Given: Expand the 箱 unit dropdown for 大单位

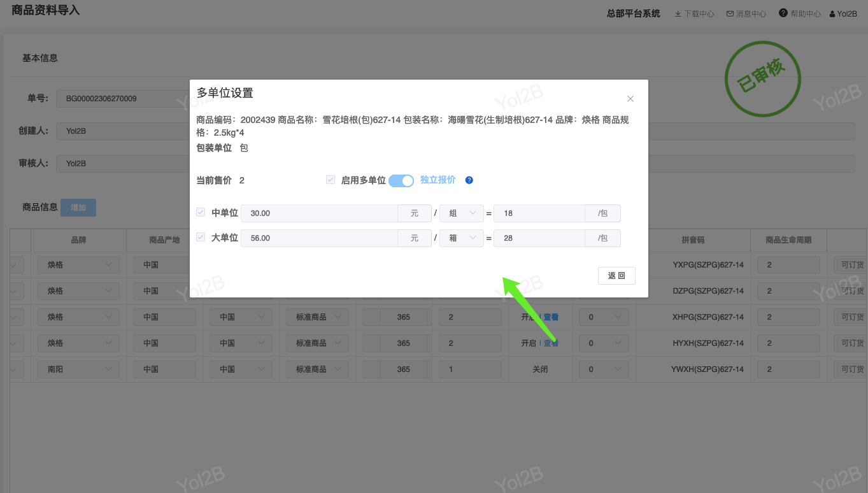Looking at the screenshot, I should [462, 238].
